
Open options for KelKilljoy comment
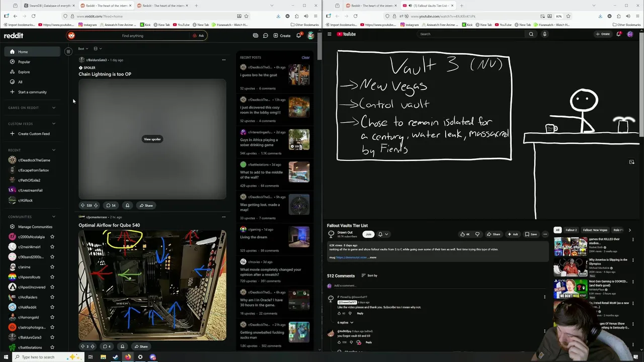[544, 331]
